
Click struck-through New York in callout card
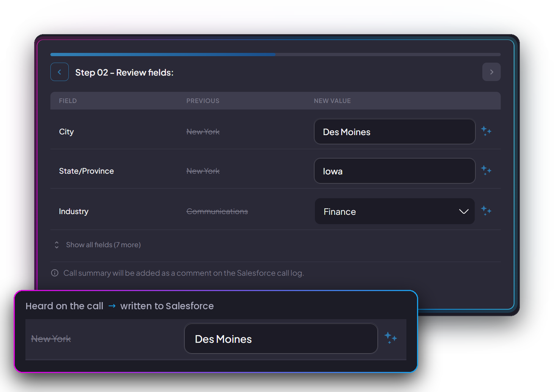click(51, 339)
